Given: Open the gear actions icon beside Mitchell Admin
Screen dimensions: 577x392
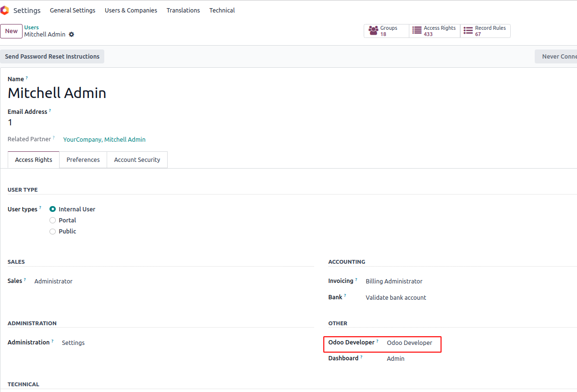Looking at the screenshot, I should 72,35.
